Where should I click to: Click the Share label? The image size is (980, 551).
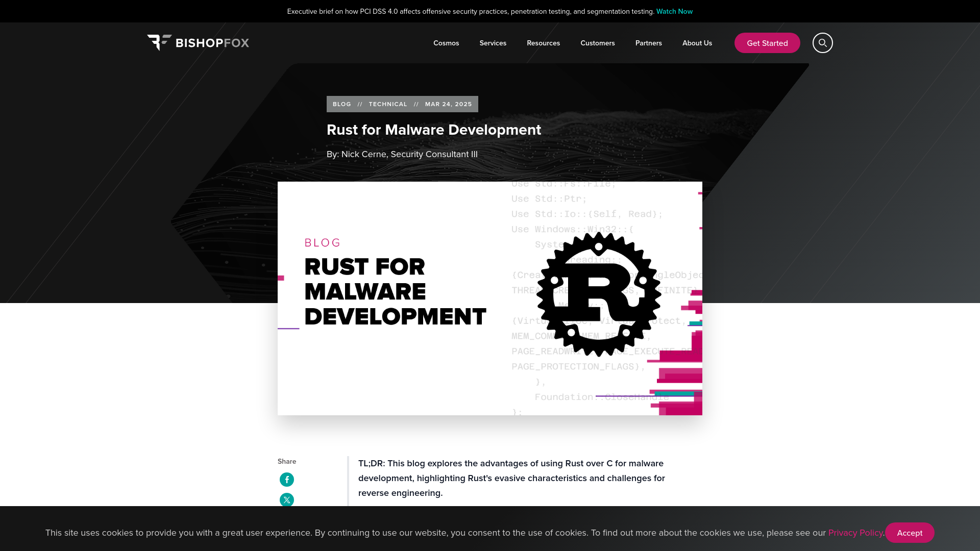click(x=287, y=461)
